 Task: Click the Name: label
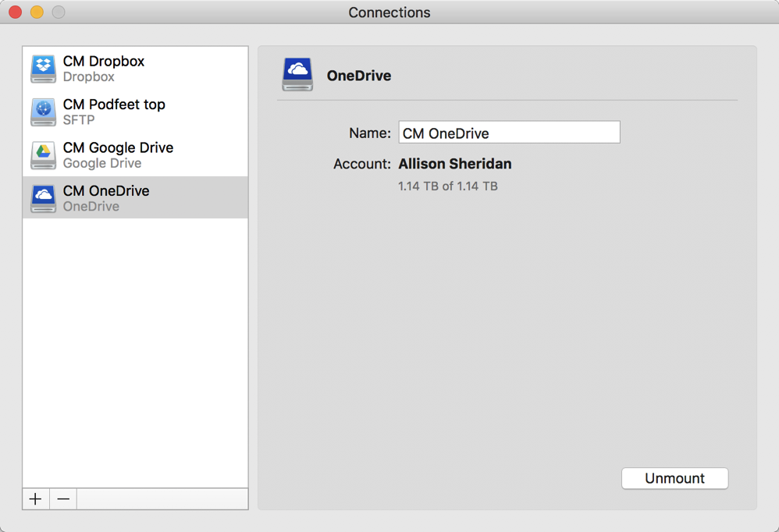[x=370, y=133]
